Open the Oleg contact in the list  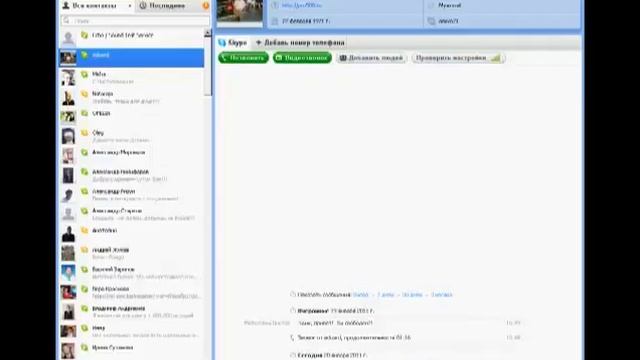pyautogui.click(x=131, y=136)
